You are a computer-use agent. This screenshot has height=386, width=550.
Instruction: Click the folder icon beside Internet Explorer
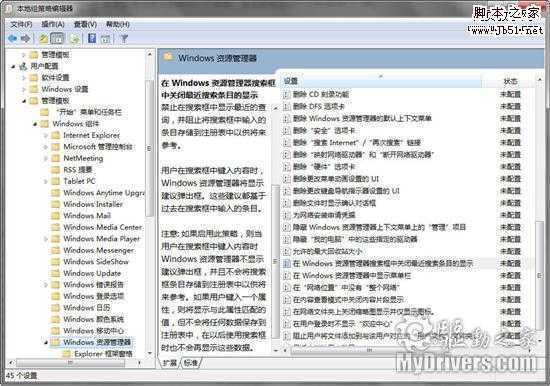click(55, 135)
